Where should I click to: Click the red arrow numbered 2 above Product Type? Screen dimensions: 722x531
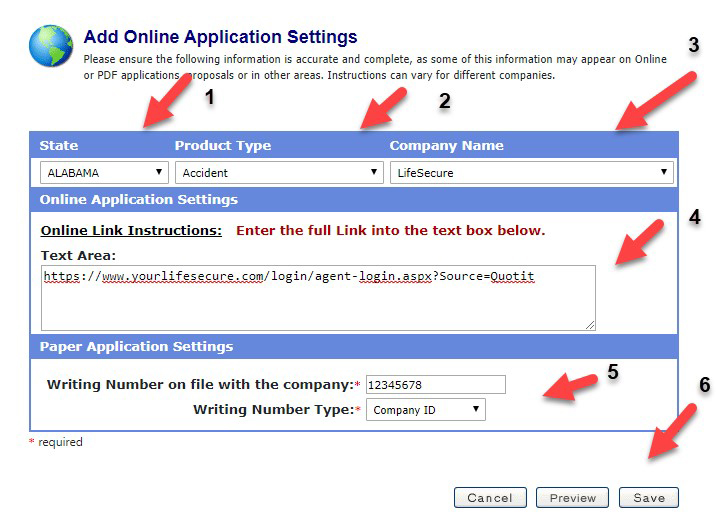385,108
